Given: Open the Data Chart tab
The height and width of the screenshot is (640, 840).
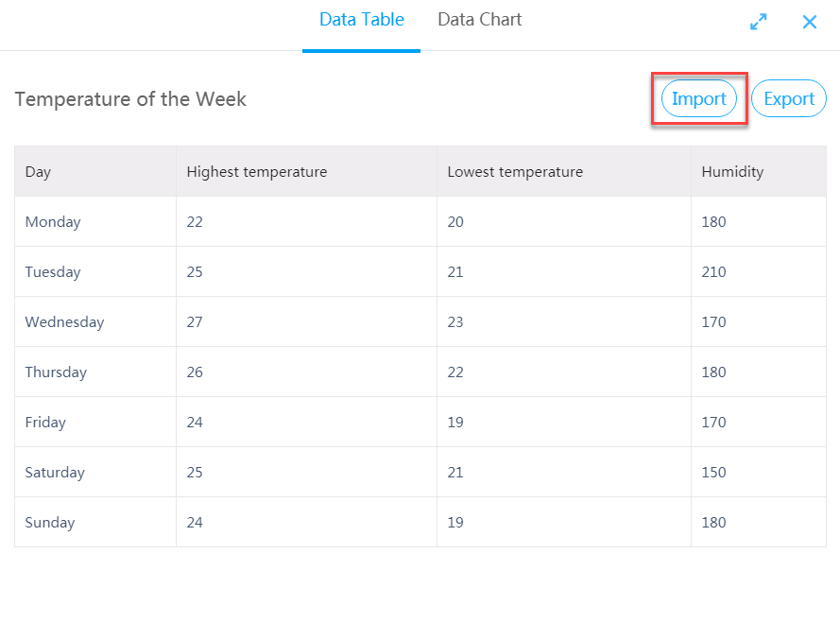Looking at the screenshot, I should point(479,20).
